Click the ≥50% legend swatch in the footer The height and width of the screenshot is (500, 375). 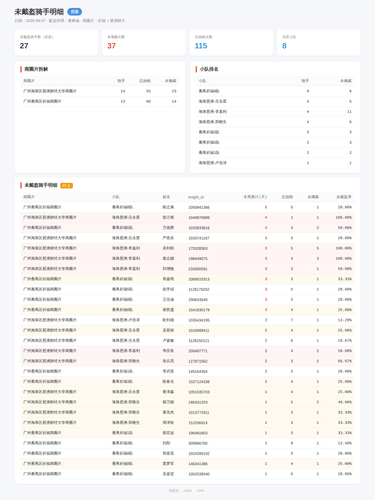188,491
